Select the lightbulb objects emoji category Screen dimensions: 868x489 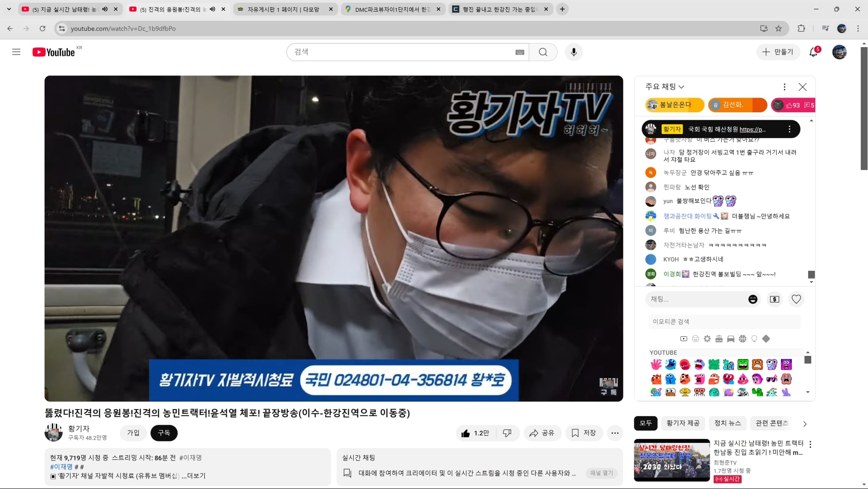pyautogui.click(x=754, y=339)
